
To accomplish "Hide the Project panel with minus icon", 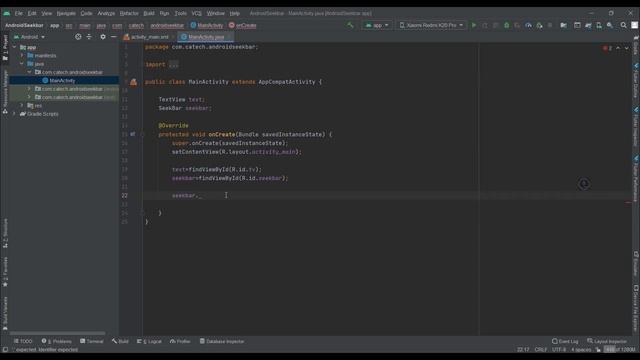I will pos(113,37).
